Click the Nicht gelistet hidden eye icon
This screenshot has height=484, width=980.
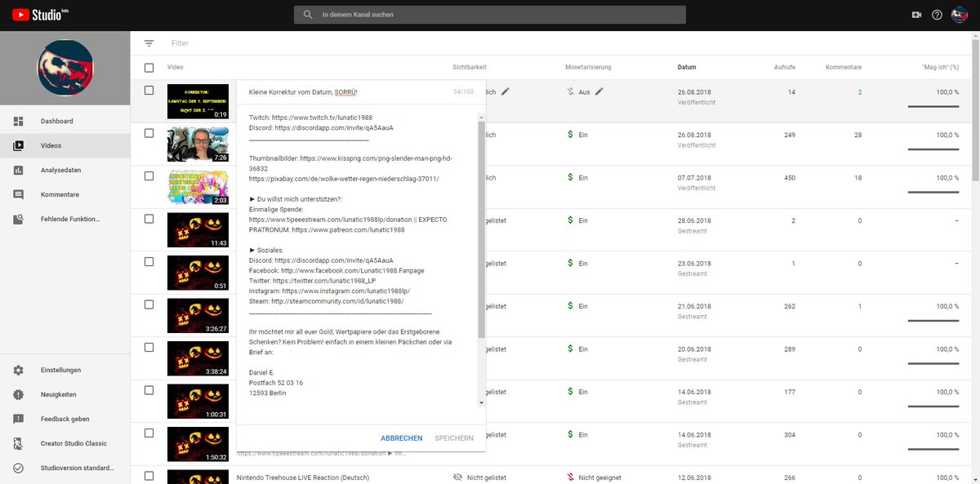point(458,477)
